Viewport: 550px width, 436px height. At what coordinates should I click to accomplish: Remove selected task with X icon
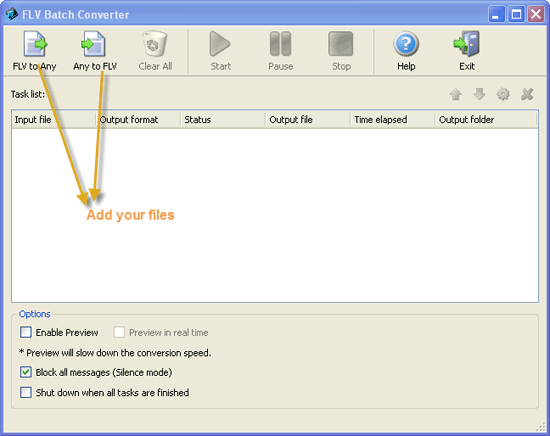click(x=527, y=94)
